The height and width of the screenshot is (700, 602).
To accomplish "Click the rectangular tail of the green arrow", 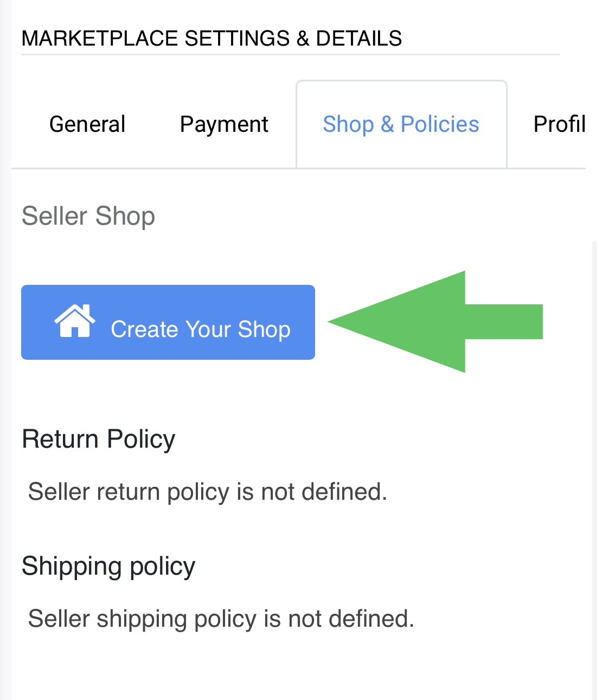I will click(504, 322).
